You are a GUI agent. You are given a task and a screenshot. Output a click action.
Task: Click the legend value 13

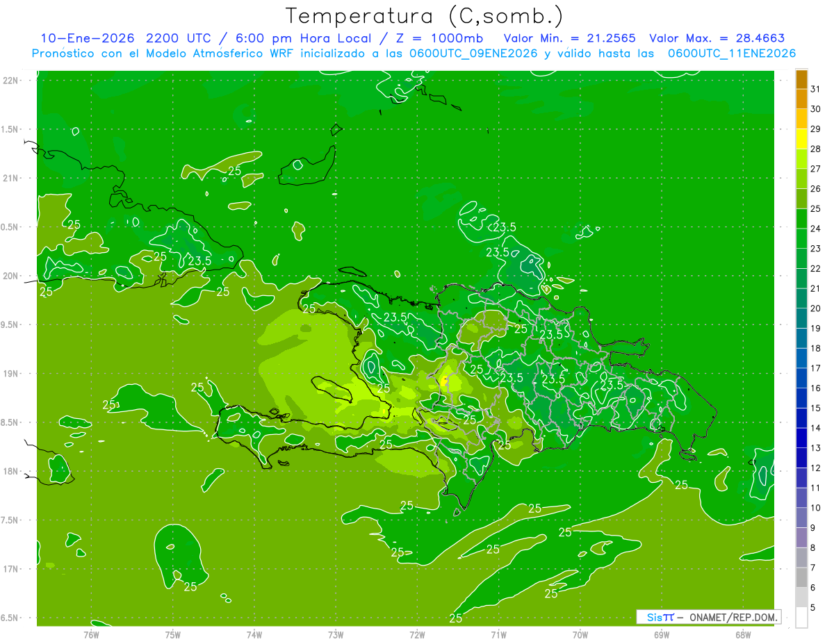(816, 448)
